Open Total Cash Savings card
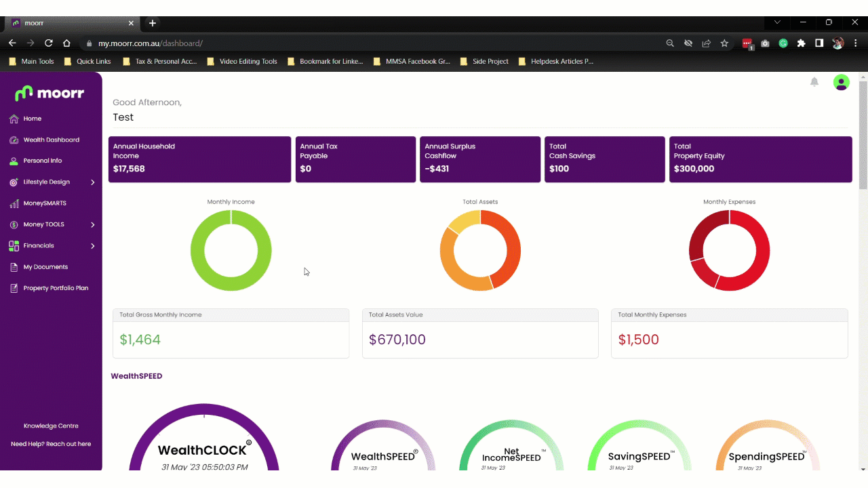 (605, 159)
